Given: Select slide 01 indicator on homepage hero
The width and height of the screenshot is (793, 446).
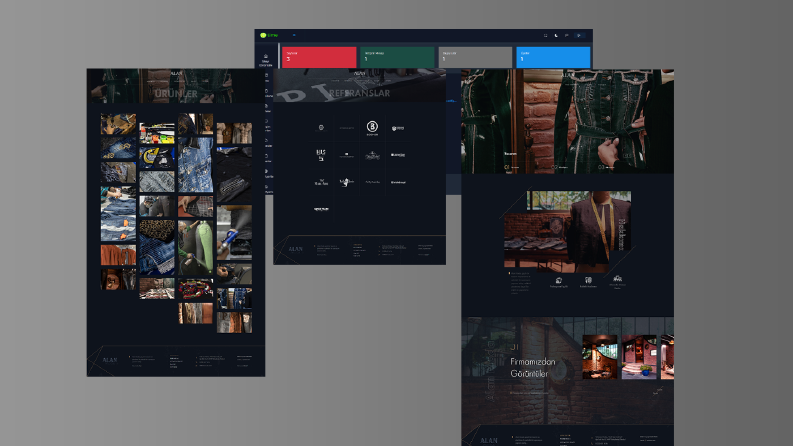Looking at the screenshot, I should point(512,167).
